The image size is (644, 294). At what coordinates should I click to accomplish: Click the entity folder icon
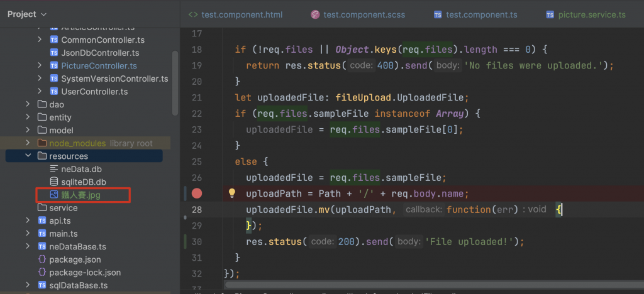coord(42,117)
